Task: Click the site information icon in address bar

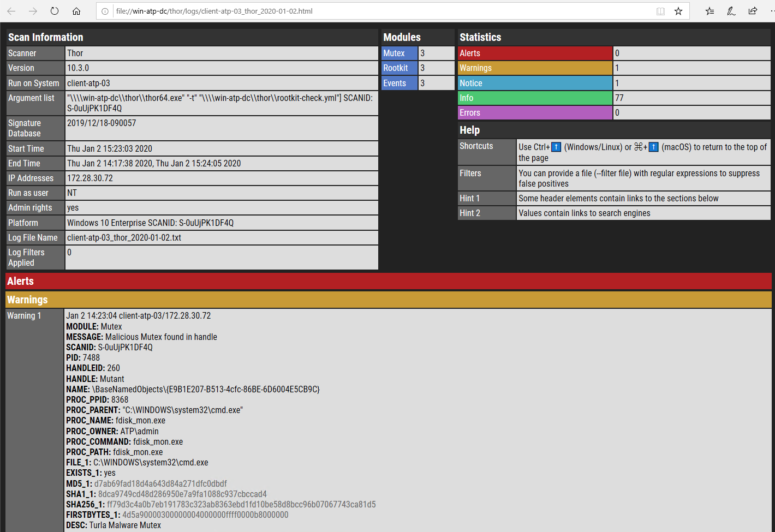Action: pyautogui.click(x=105, y=11)
